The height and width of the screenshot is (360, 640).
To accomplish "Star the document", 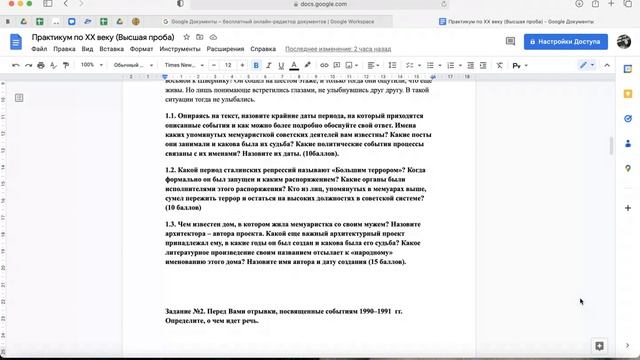I will [187, 37].
